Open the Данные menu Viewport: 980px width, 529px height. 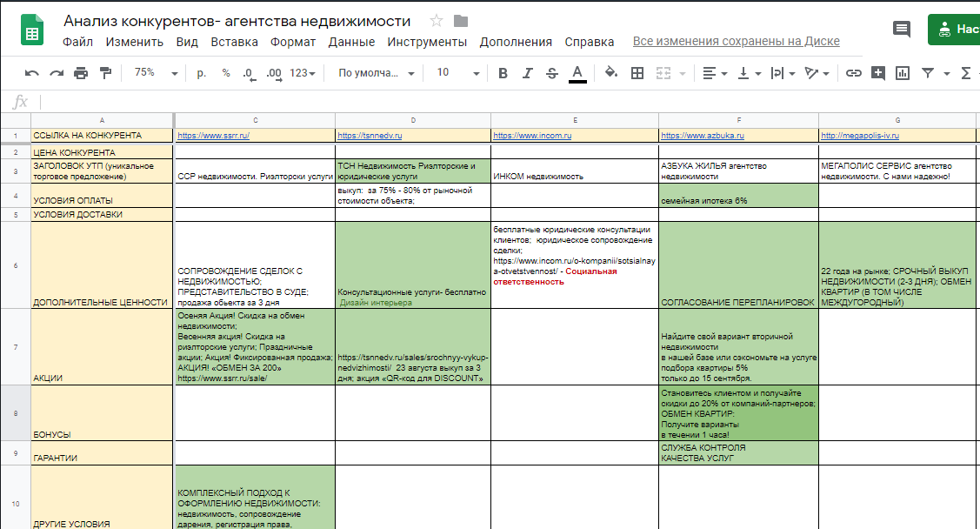point(351,42)
